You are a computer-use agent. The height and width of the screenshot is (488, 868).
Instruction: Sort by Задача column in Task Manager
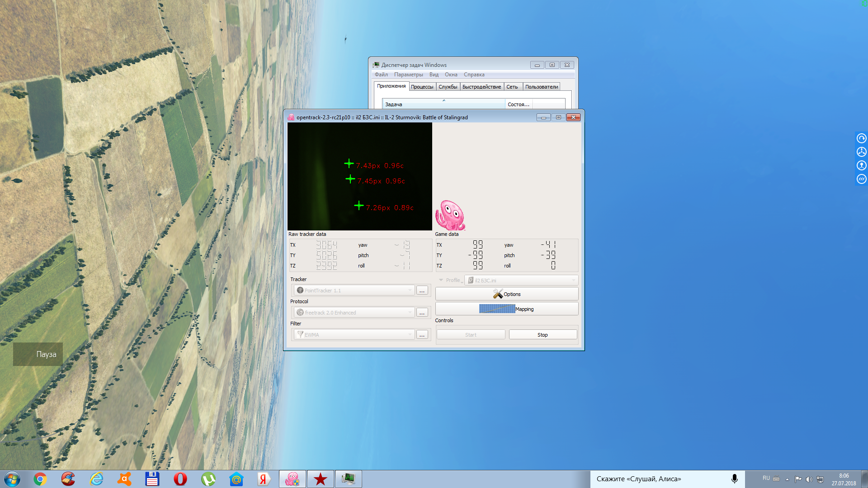[x=443, y=104]
